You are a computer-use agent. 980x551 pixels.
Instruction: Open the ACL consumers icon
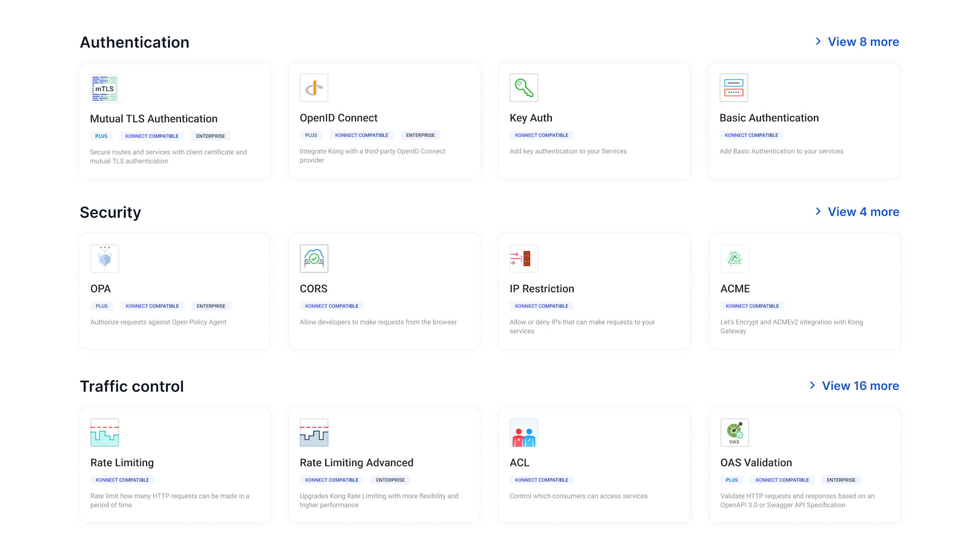pyautogui.click(x=523, y=432)
